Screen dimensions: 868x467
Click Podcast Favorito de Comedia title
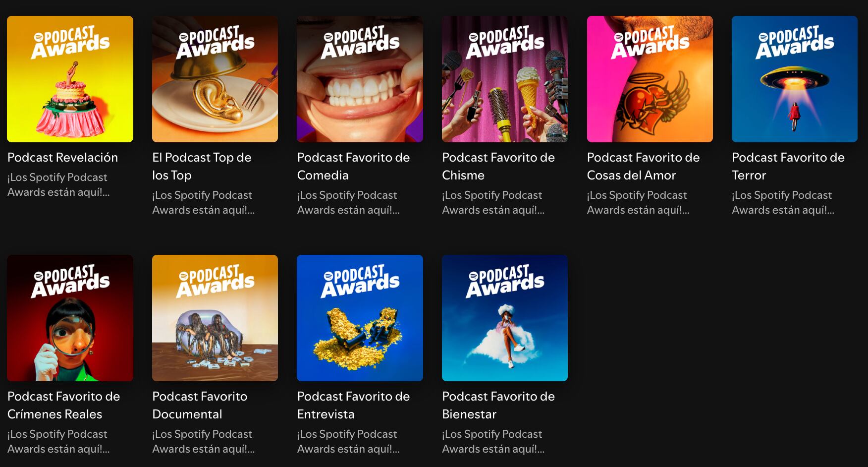pyautogui.click(x=354, y=166)
